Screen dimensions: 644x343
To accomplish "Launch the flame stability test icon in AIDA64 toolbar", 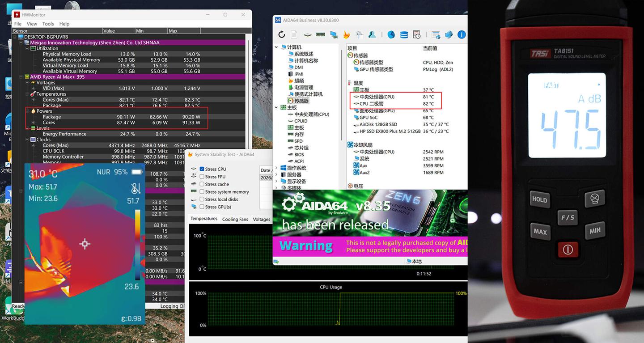I will point(347,34).
